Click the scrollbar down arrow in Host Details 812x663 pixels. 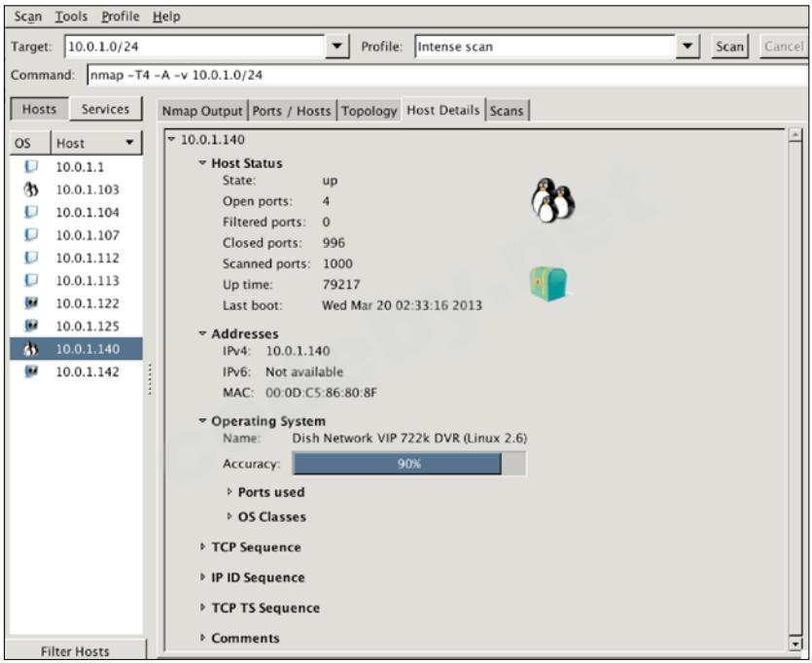(x=794, y=644)
